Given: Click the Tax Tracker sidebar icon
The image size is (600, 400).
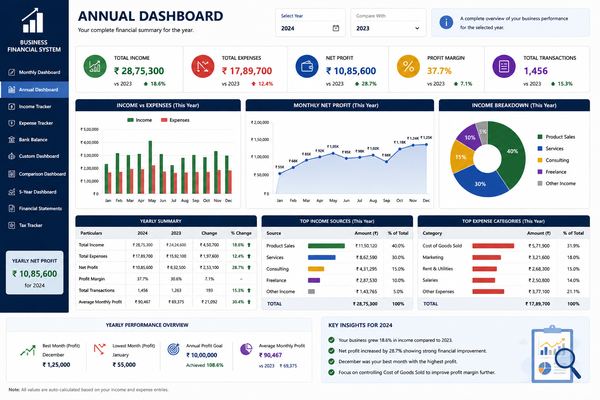Looking at the screenshot, I should click(11, 225).
